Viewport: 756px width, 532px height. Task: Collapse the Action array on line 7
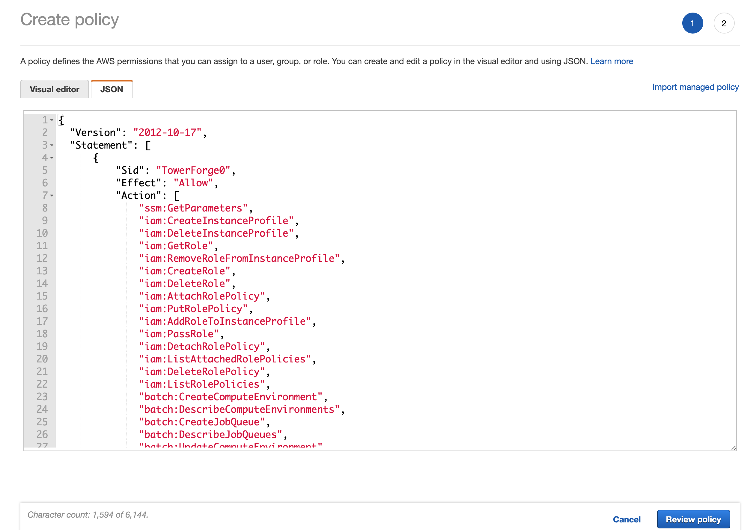click(x=52, y=196)
